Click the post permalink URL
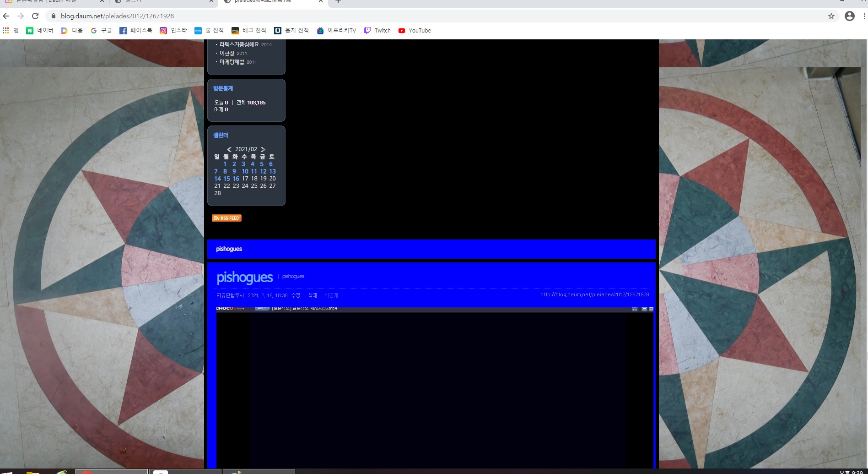Screen dimensions: 868x474 (595, 294)
